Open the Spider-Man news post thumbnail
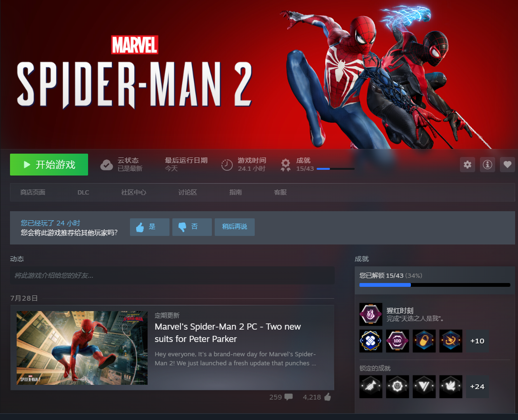Screen dimensions: 518x420 pyautogui.click(x=82, y=348)
